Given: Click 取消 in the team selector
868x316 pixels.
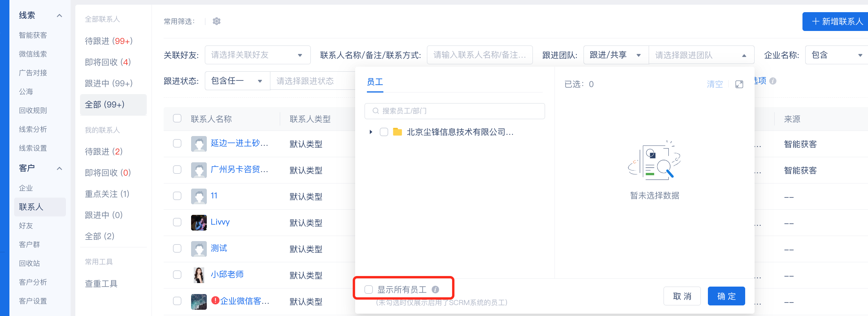Looking at the screenshot, I should click(x=682, y=296).
